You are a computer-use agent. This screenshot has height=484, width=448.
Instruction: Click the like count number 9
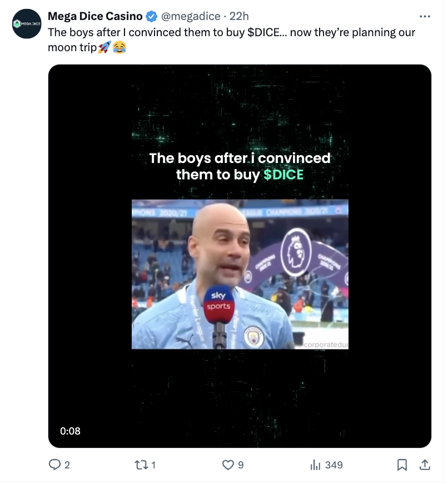pos(241,465)
